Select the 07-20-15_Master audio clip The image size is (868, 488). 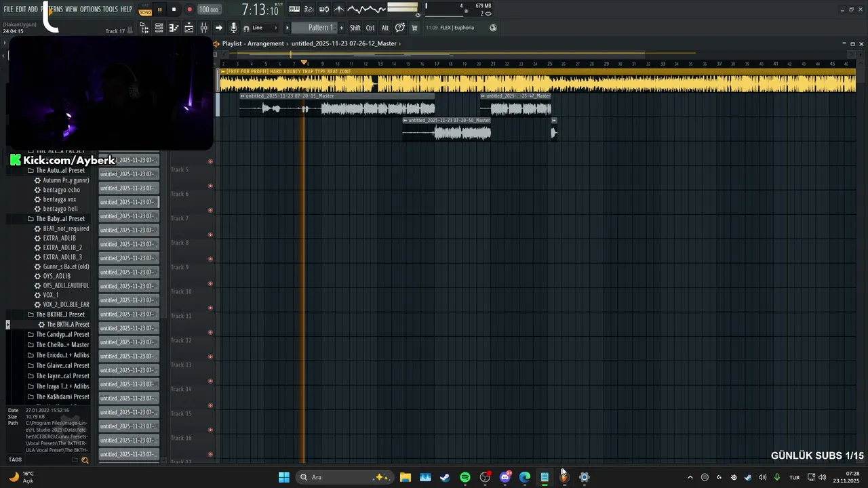(337, 105)
